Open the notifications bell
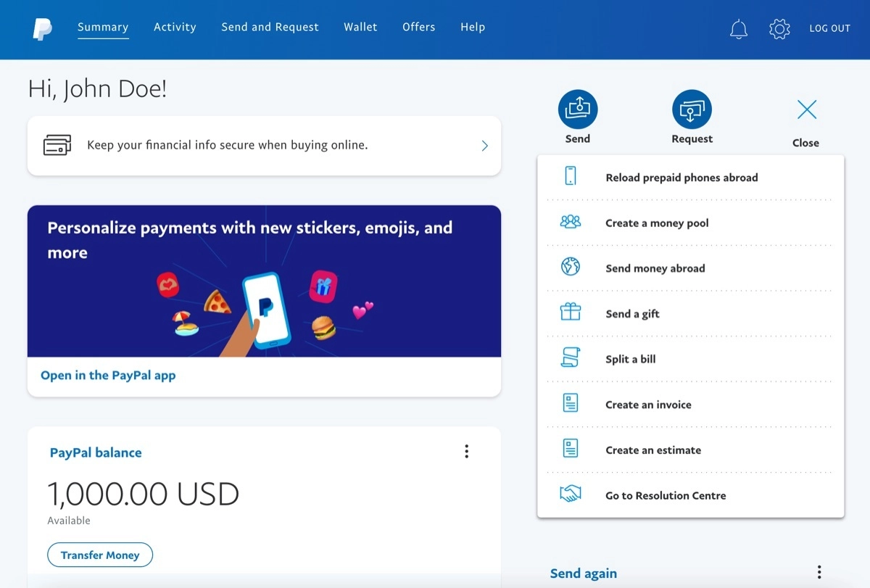Viewport: 870px width, 588px height. click(x=738, y=28)
